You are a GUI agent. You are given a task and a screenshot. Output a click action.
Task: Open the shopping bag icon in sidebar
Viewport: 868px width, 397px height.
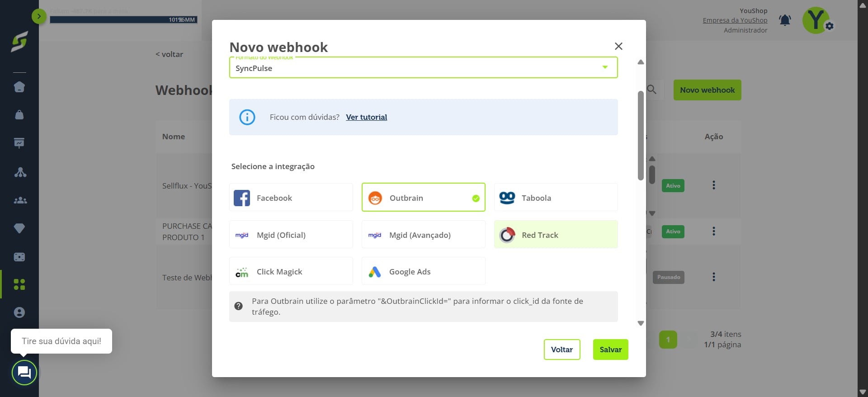[x=19, y=115]
